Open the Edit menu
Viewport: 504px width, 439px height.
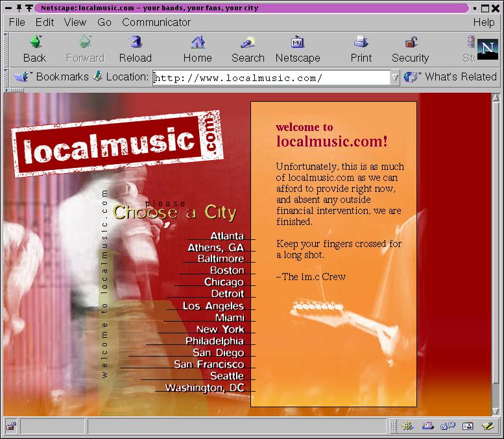(x=44, y=22)
